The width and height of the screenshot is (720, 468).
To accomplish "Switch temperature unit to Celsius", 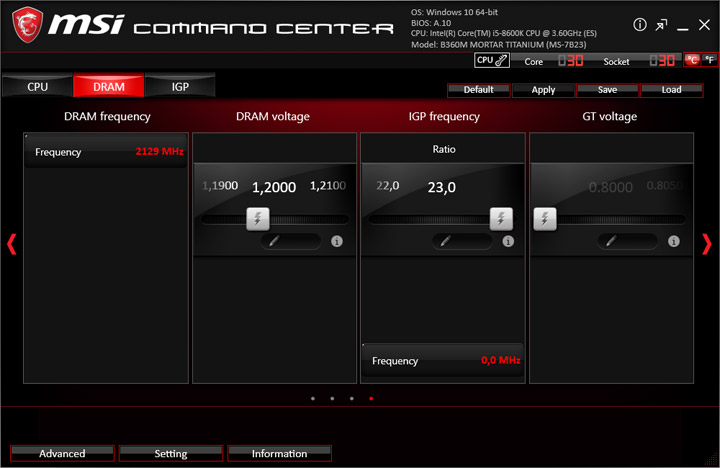I will 692,60.
